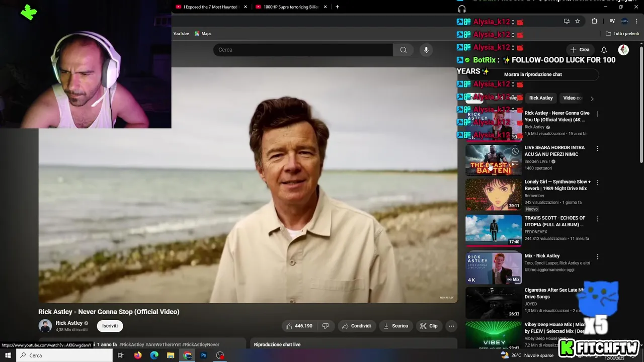Click the Iscriviti subscribe button

(110, 326)
